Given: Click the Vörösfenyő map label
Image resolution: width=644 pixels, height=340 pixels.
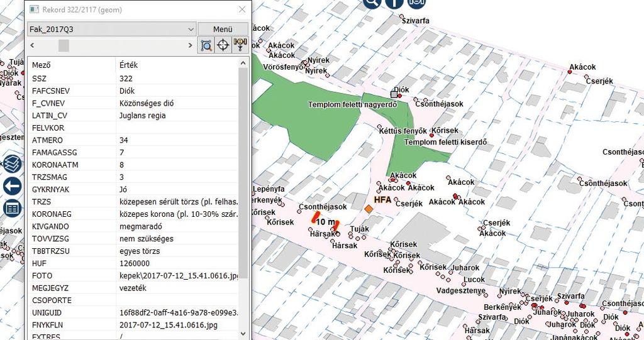Looking at the screenshot, I should [284, 67].
